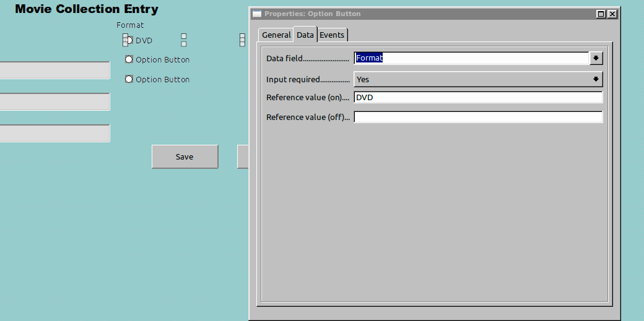The width and height of the screenshot is (644, 321).
Task: Click the middle text box on the form
Action: coord(54,101)
